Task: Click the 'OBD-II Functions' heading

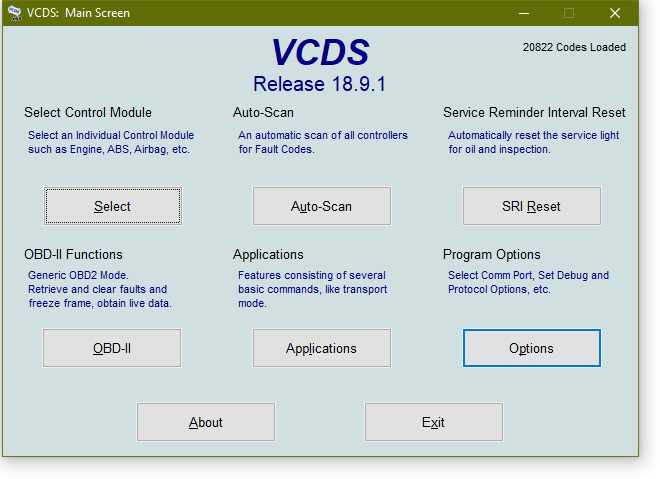Action: coord(73,254)
